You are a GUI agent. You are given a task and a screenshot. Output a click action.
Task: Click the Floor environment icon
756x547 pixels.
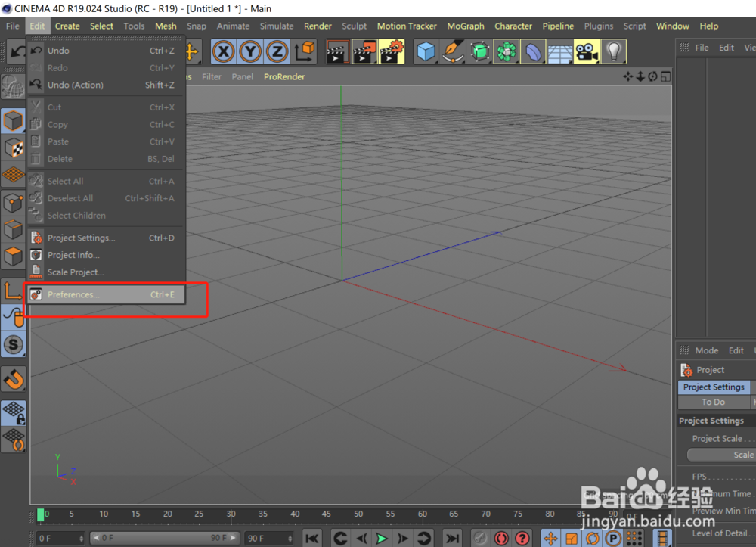pyautogui.click(x=559, y=51)
